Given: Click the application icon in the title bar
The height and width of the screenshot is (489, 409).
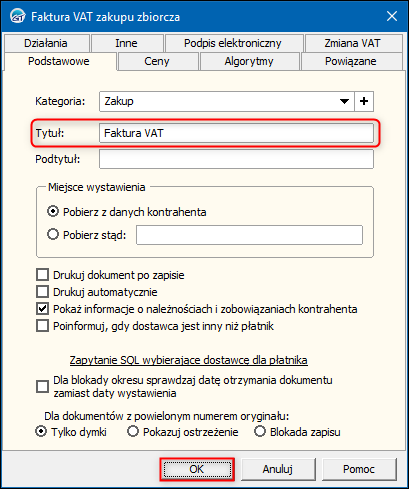Looking at the screenshot, I should (x=17, y=16).
